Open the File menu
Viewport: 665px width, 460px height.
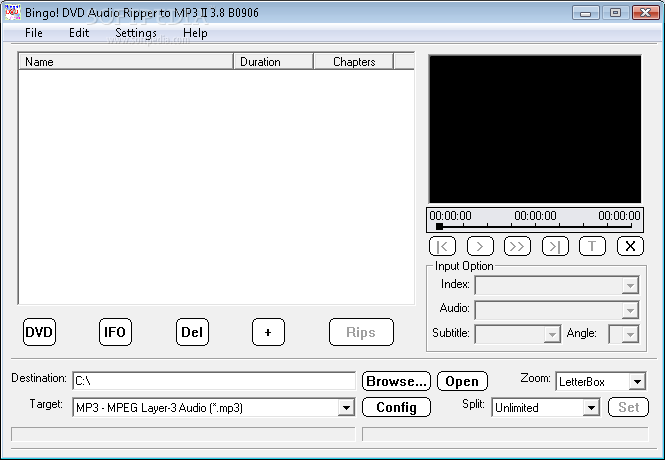click(34, 33)
